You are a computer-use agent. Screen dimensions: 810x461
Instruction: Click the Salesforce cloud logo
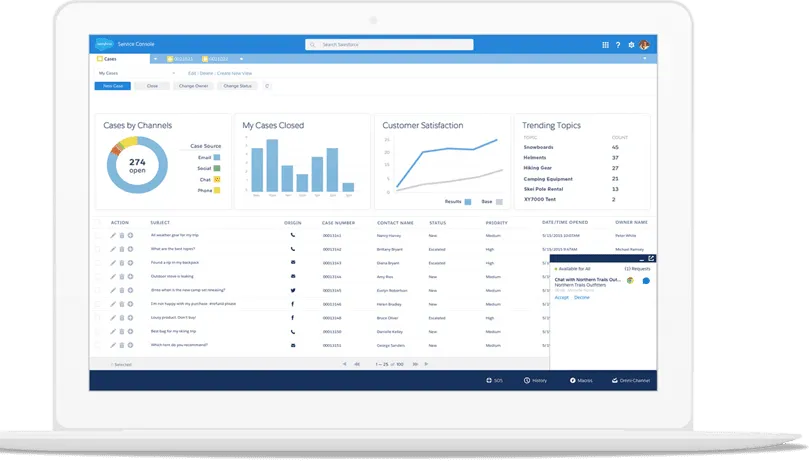coord(105,44)
